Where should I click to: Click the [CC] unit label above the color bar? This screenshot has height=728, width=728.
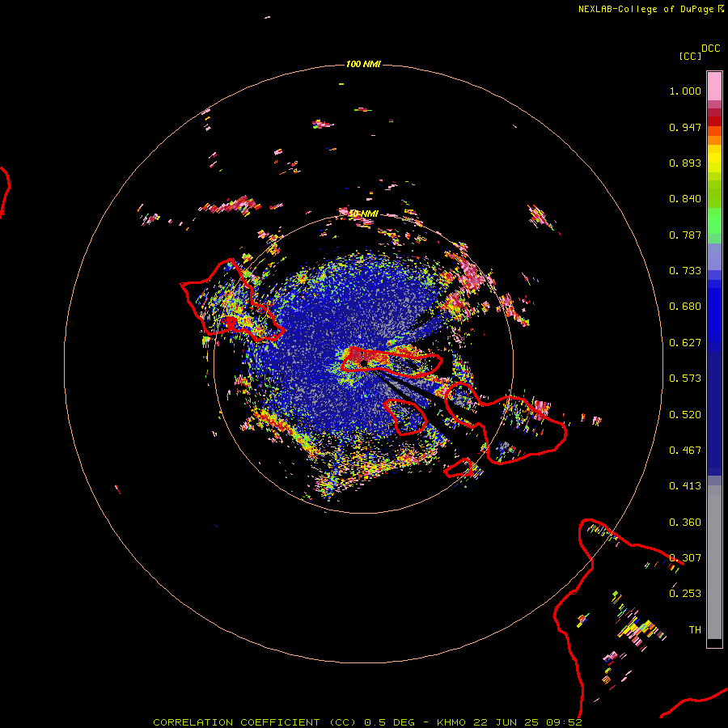pyautogui.click(x=691, y=56)
